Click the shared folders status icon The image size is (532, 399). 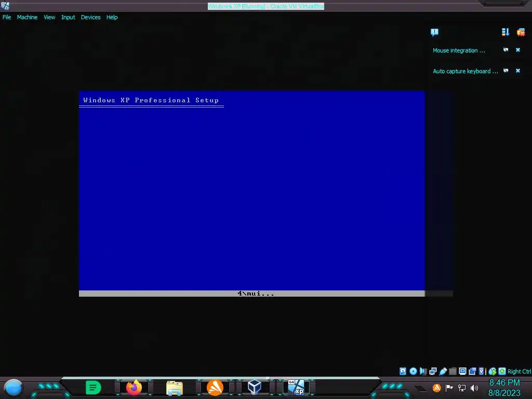453,371
